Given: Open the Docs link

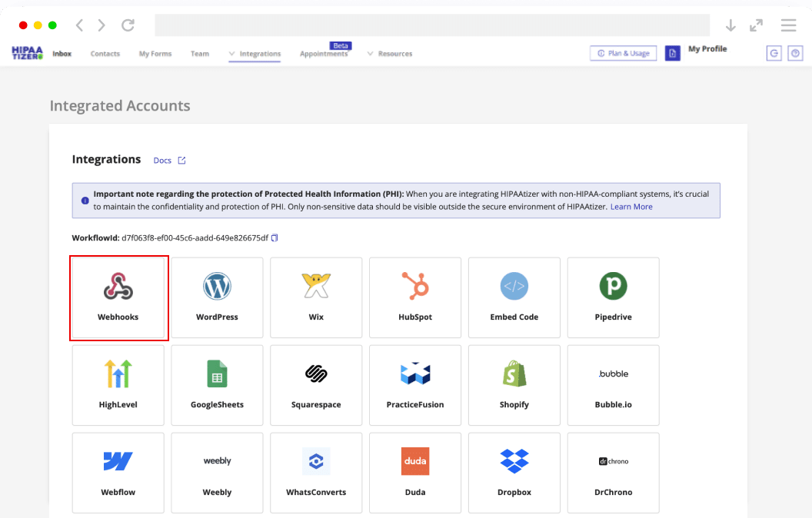Looking at the screenshot, I should (x=169, y=161).
